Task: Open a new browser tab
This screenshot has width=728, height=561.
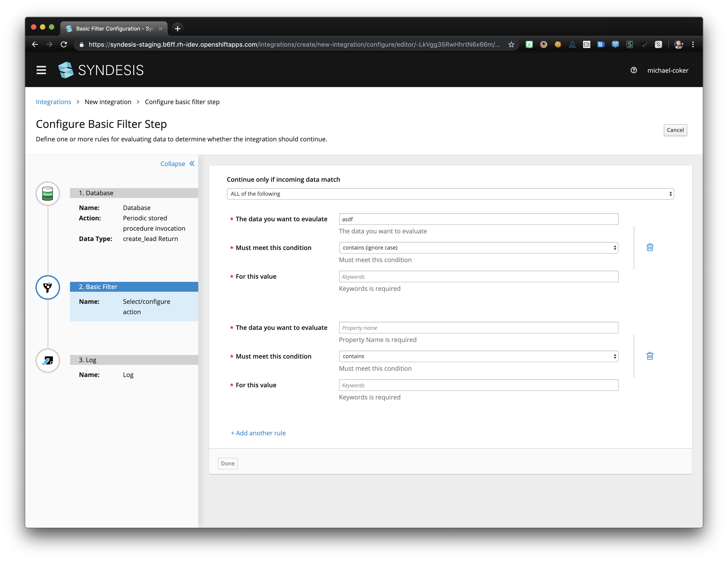Action: pos(177,29)
